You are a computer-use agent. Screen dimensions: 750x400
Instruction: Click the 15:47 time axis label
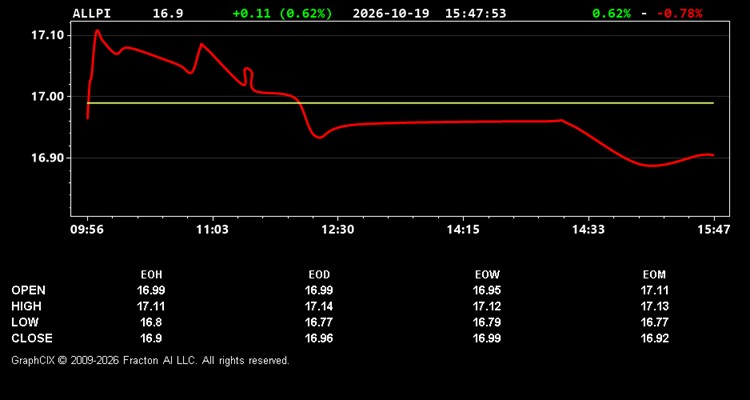point(714,230)
